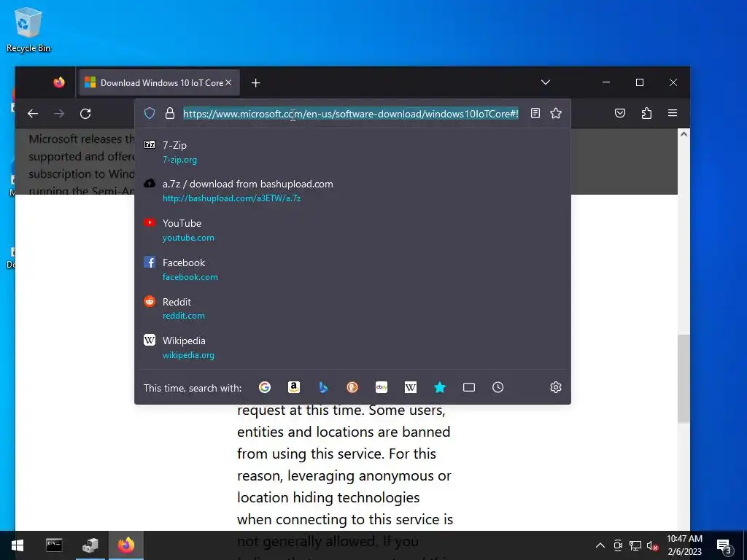Open the Extensions puzzle icon
This screenshot has height=560, width=747.
coord(646,113)
